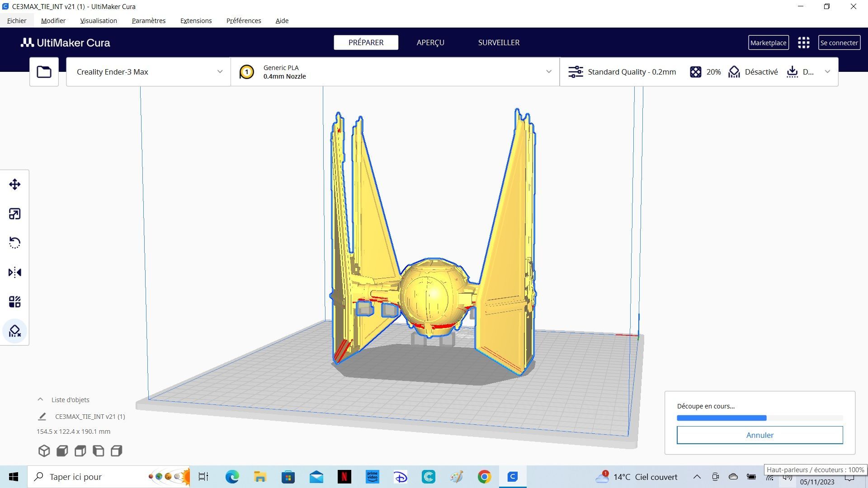Open the Fichier menu
Screen dimensions: 868x488
click(x=17, y=21)
